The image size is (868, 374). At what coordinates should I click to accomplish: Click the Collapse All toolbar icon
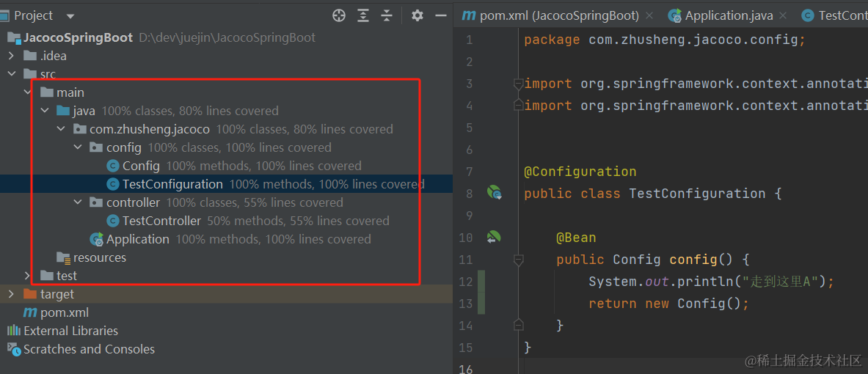pyautogui.click(x=387, y=15)
